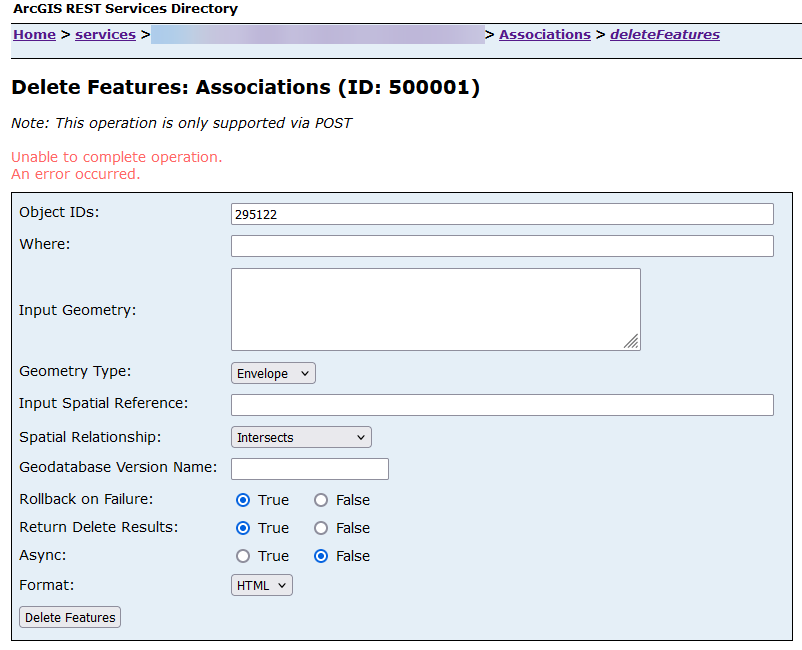Open the Format dropdown
The height and width of the screenshot is (650, 802).
[x=262, y=585]
